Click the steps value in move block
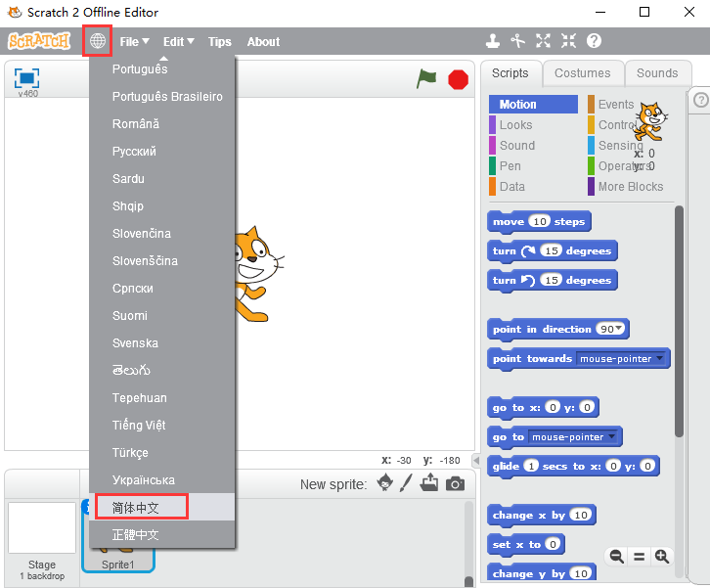The image size is (710, 588). 539,221
